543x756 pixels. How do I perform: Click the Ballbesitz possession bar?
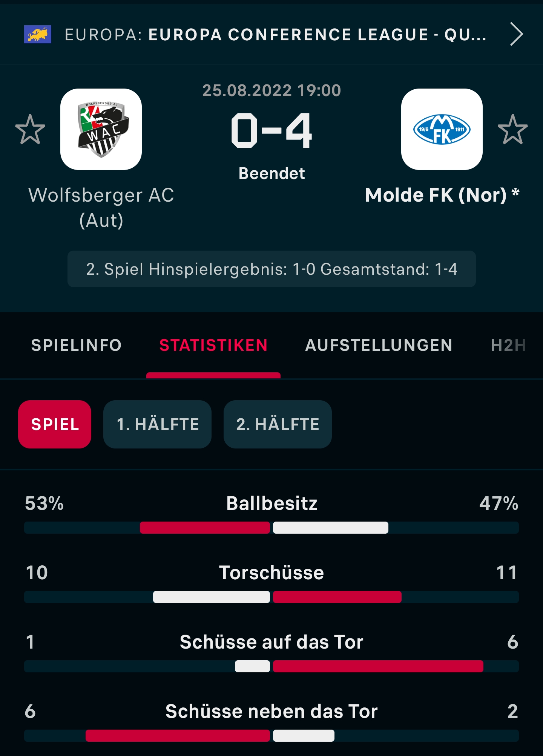click(x=271, y=528)
